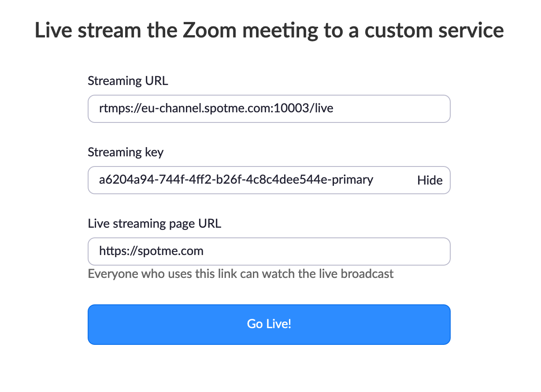Image resolution: width=541 pixels, height=392 pixels.
Task: Click the "Streaming key" field label
Action: click(x=126, y=152)
